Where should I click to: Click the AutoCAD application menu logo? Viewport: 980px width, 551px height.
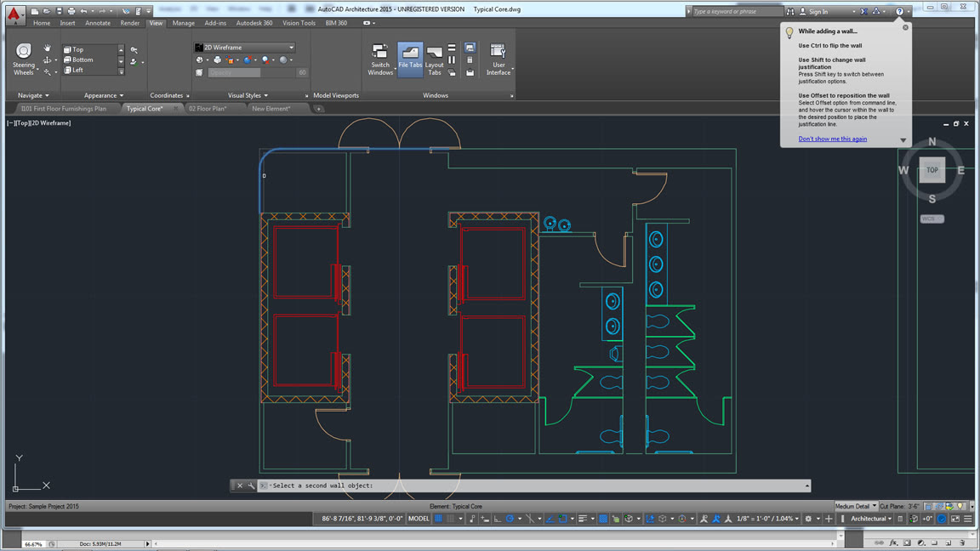(14, 14)
